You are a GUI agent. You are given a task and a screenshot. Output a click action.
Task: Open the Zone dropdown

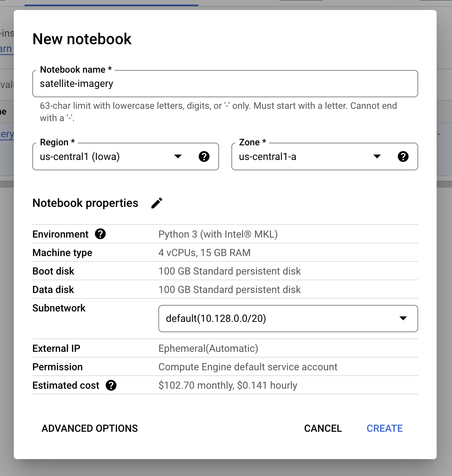click(x=377, y=156)
